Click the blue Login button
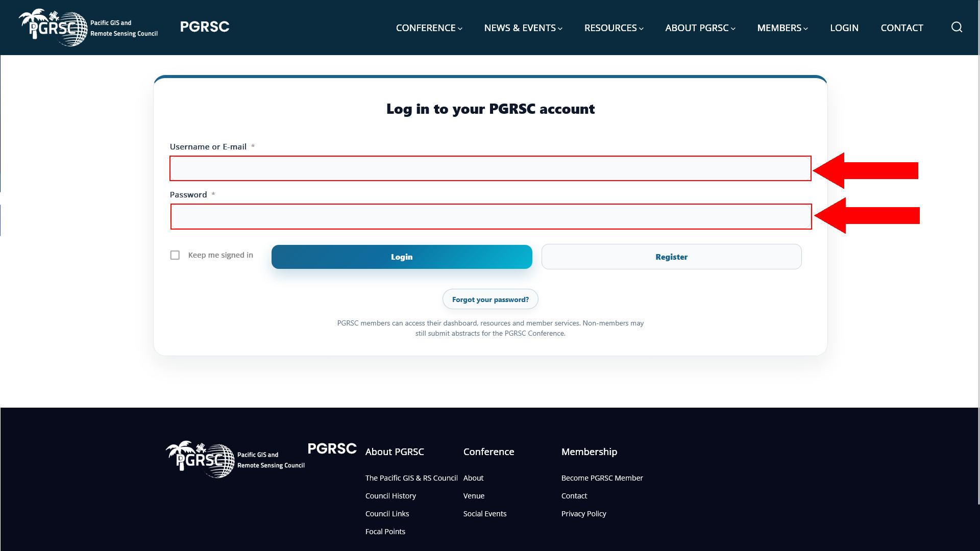 click(x=402, y=257)
